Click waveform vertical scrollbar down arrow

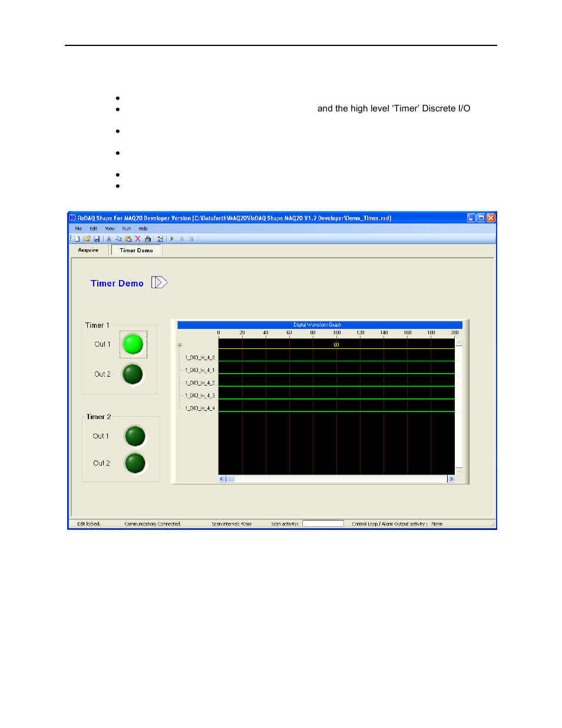click(459, 471)
